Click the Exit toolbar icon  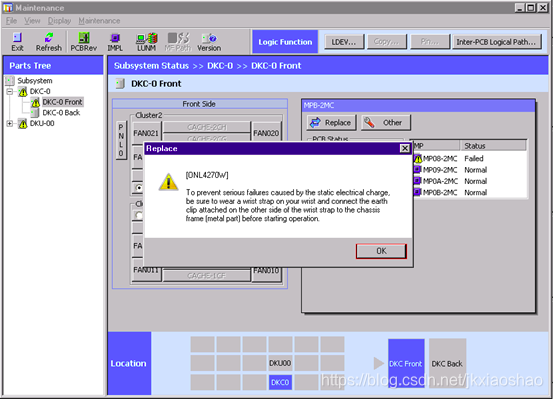click(x=17, y=42)
